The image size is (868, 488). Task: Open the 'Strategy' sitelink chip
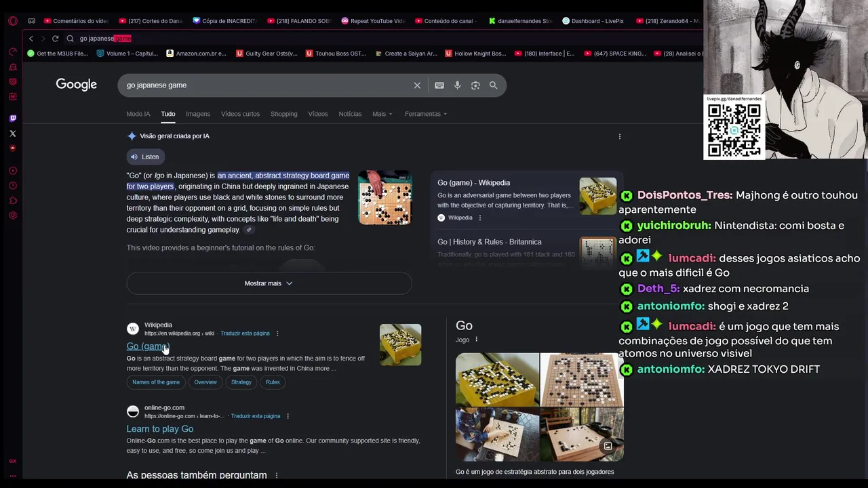241,382
